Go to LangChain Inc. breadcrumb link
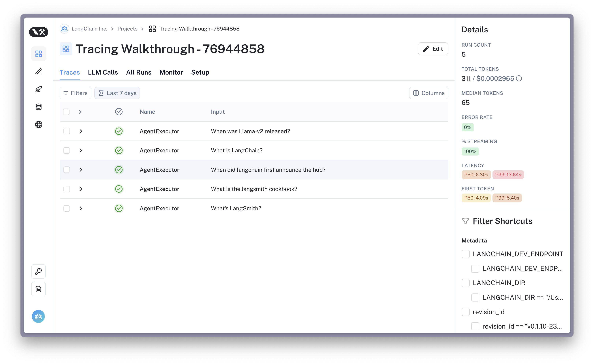 point(89,29)
